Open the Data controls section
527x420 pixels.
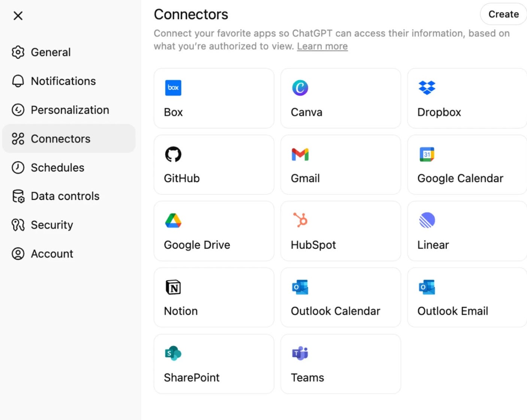[x=65, y=196]
